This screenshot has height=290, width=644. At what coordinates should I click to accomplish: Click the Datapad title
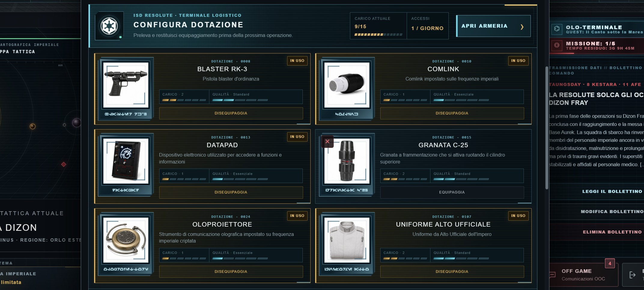pyautogui.click(x=222, y=145)
